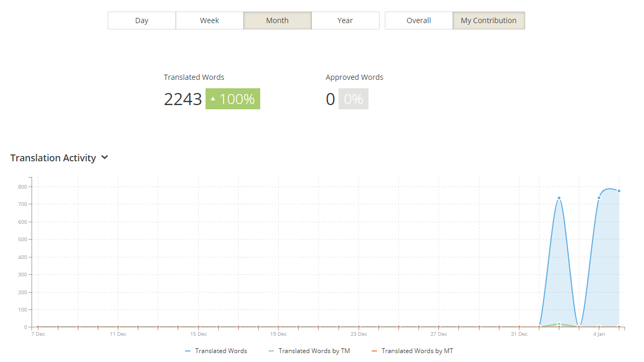Screen dimensions: 644x362
Task: Expand the Translation Activity chevron dropdown
Action: [x=105, y=158]
